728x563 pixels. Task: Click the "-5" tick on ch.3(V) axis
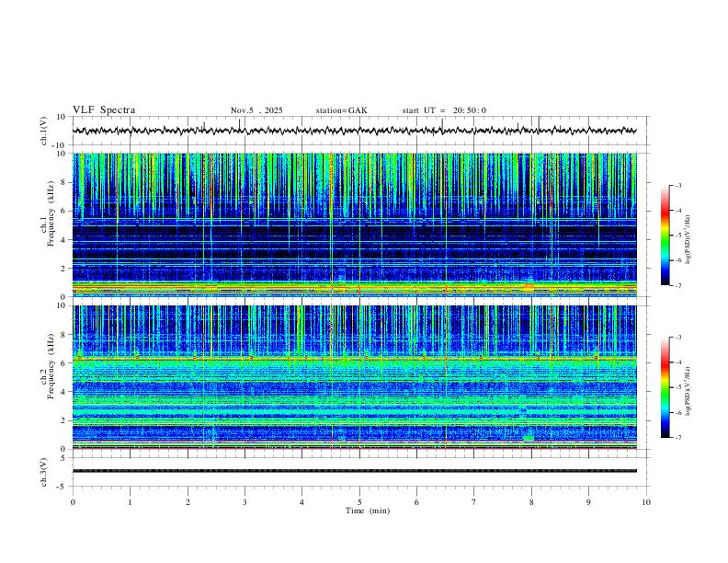[63, 487]
